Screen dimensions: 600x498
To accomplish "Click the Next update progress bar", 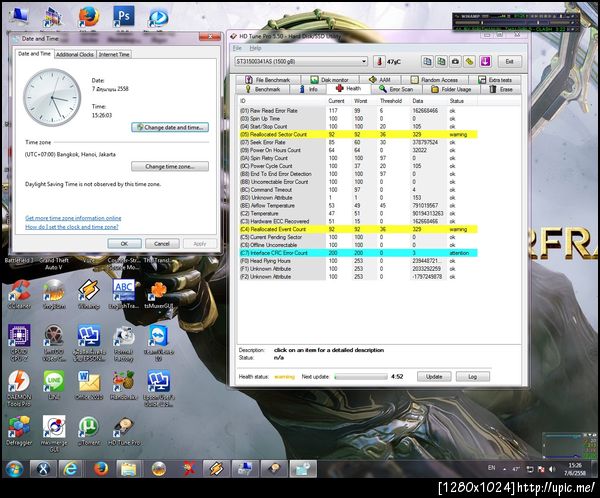I will 361,377.
